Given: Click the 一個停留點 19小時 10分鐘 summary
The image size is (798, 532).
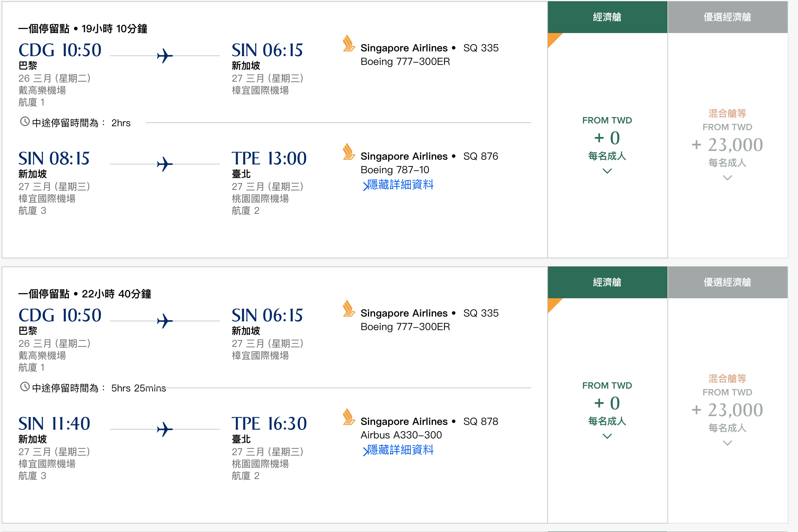Looking at the screenshot, I should [84, 28].
